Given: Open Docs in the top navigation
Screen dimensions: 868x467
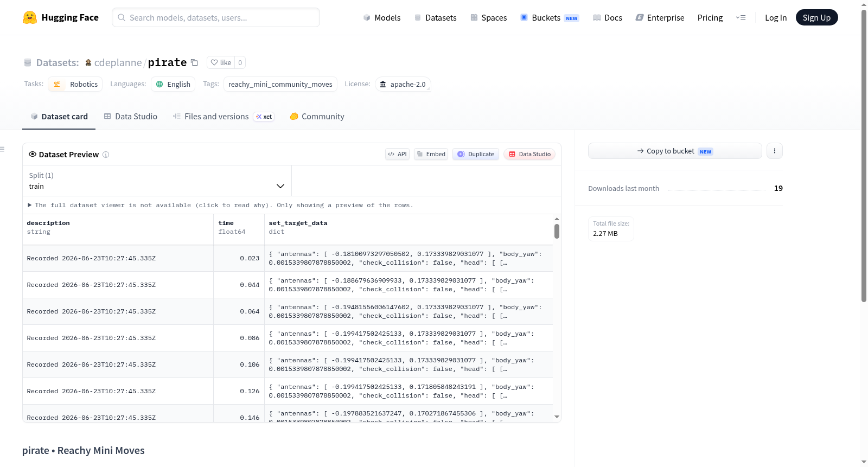Looking at the screenshot, I should click(608, 17).
